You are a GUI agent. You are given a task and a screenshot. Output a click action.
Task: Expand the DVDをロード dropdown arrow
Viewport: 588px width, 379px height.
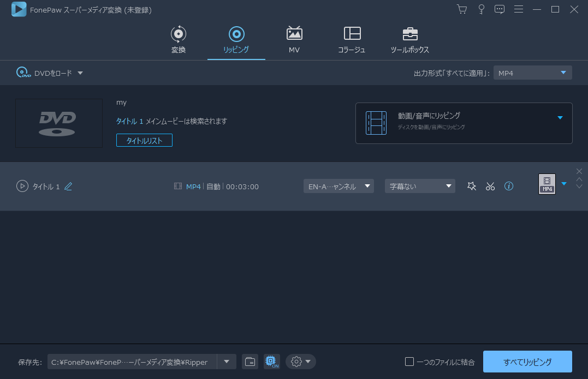point(80,73)
